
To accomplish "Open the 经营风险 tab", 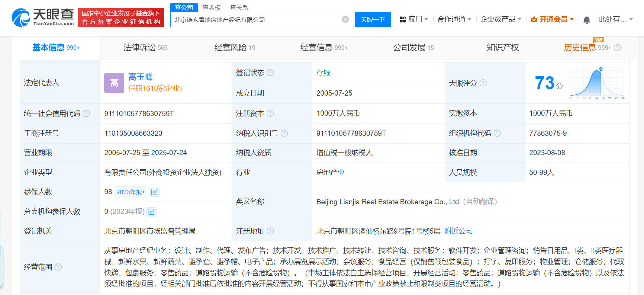I will (x=235, y=48).
